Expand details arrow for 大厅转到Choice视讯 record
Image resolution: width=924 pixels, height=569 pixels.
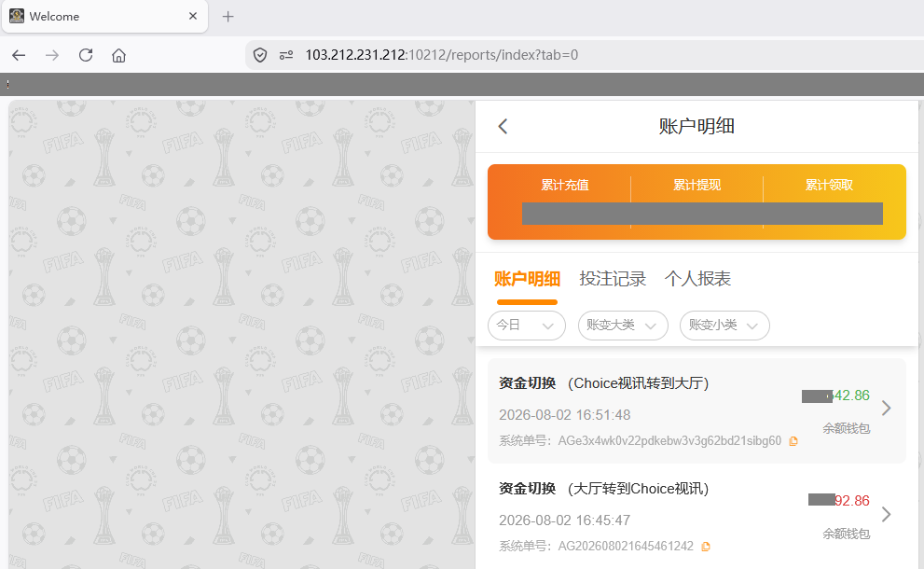(886, 514)
